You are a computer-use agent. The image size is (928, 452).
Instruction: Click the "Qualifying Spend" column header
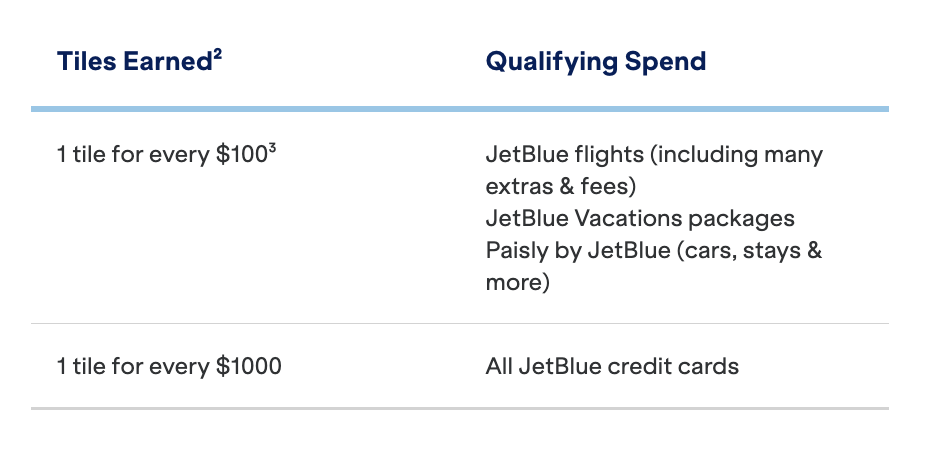[x=596, y=62]
